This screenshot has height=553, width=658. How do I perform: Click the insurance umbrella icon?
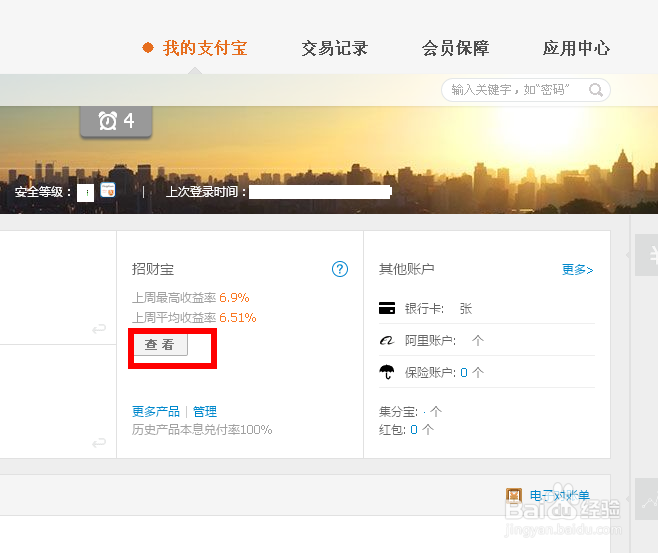point(387,372)
